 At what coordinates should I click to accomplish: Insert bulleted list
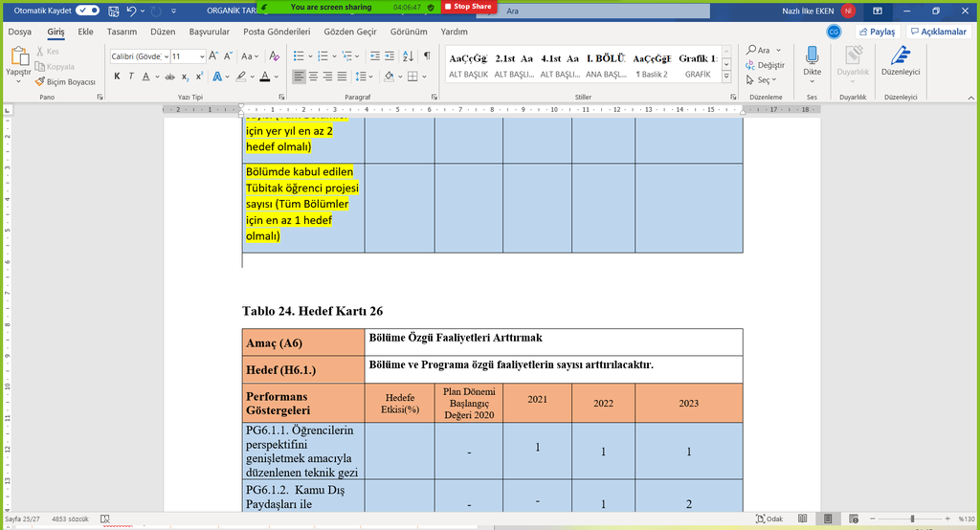(299, 56)
